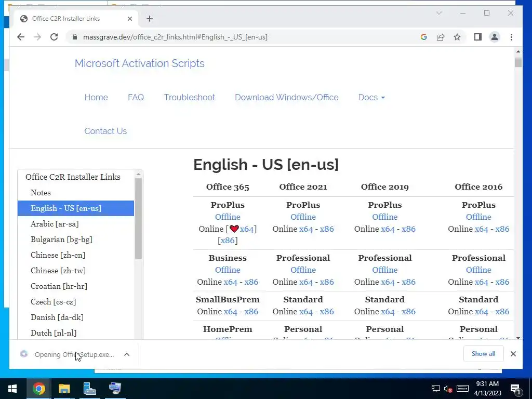Download Office 2019 Standard x86
The image size is (532, 399).
point(408,312)
